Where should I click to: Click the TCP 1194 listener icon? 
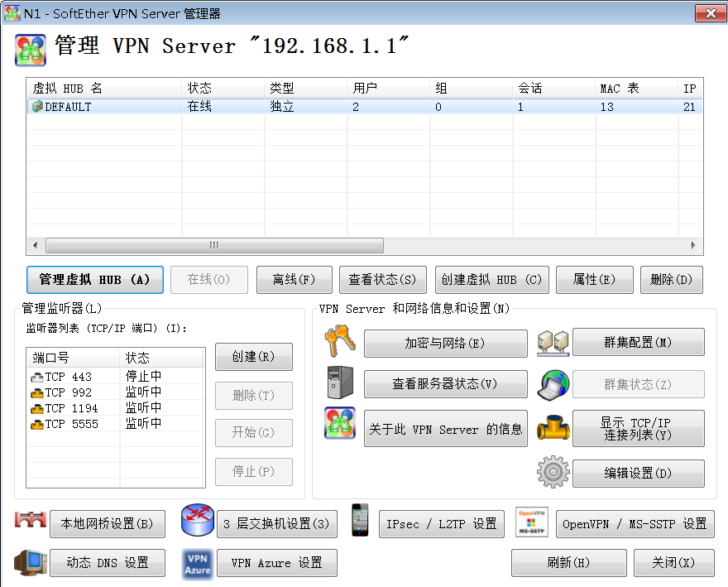36,408
